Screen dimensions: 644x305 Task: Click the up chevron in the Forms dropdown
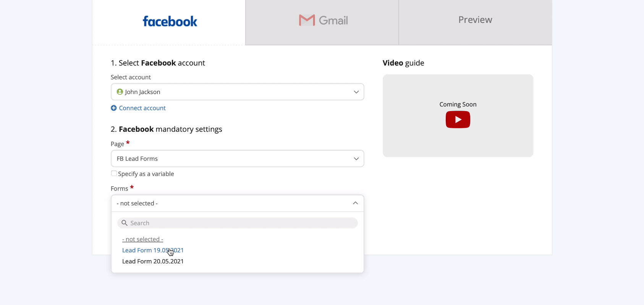pyautogui.click(x=355, y=203)
